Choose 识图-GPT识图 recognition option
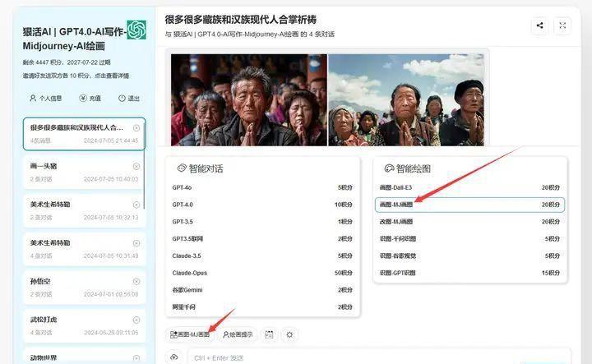 [469, 273]
